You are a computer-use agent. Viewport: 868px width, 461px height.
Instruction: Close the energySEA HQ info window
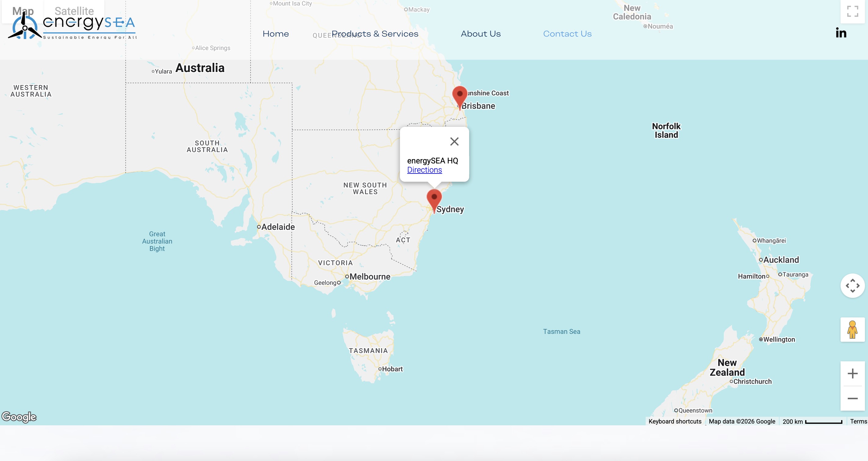click(x=454, y=141)
